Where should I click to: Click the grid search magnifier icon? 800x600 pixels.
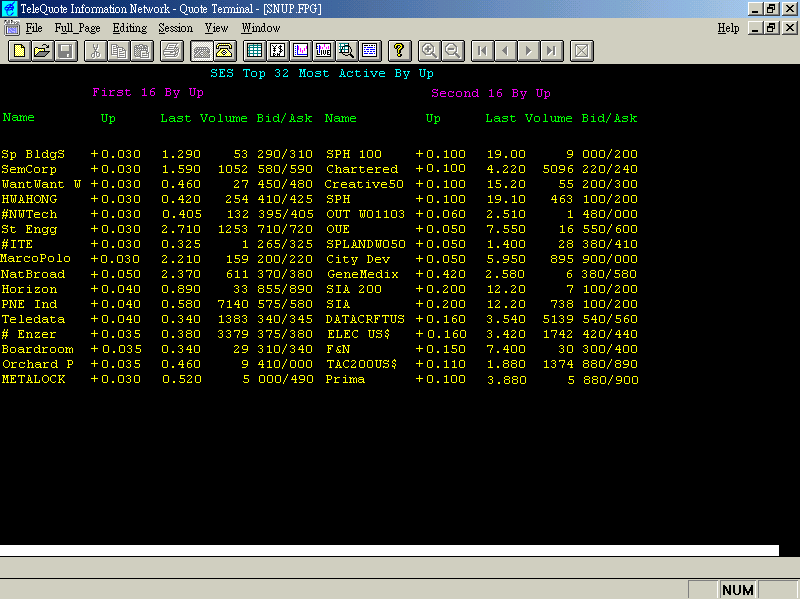coord(346,51)
